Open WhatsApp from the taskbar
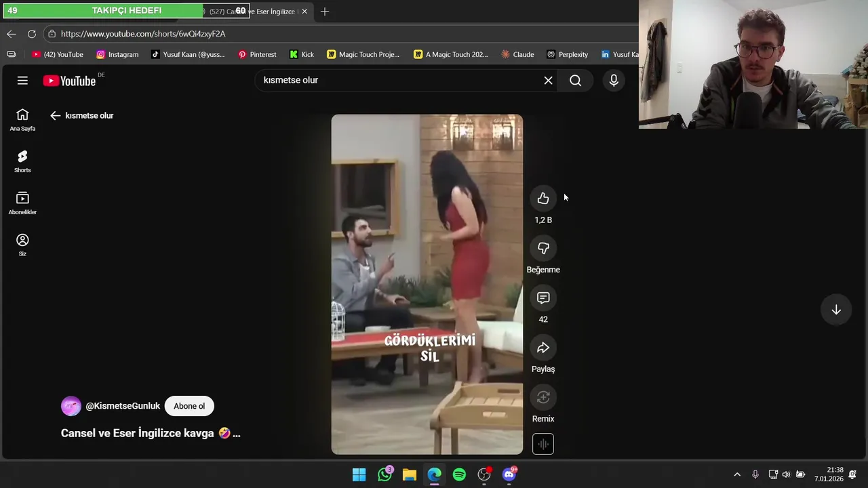 click(x=384, y=474)
